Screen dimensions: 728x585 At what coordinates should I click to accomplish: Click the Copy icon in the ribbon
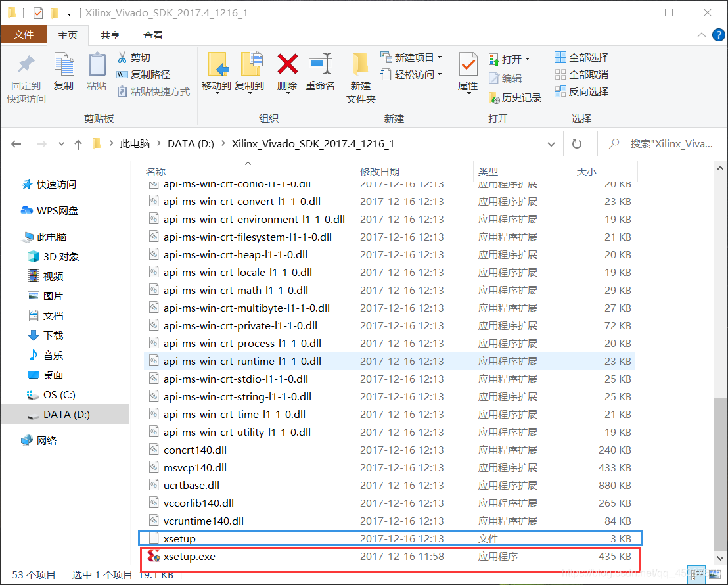click(x=64, y=64)
